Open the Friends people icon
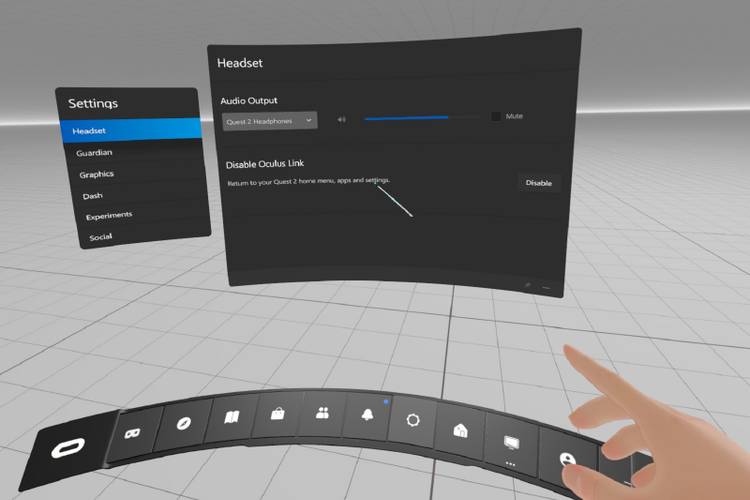750x500 pixels. (x=321, y=412)
